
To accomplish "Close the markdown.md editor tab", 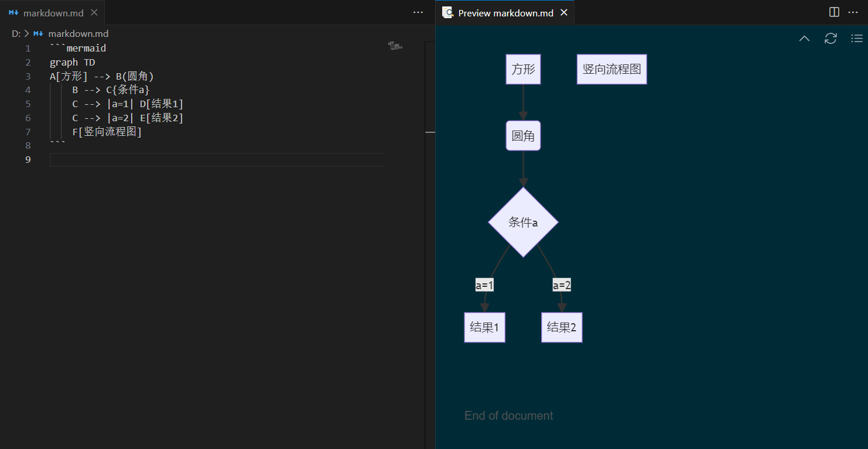I will (95, 13).
